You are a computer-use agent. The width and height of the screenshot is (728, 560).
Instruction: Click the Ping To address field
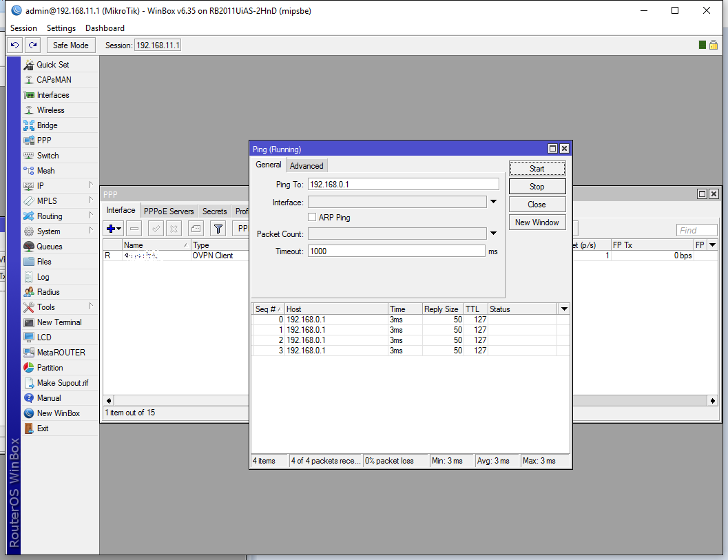(x=403, y=185)
